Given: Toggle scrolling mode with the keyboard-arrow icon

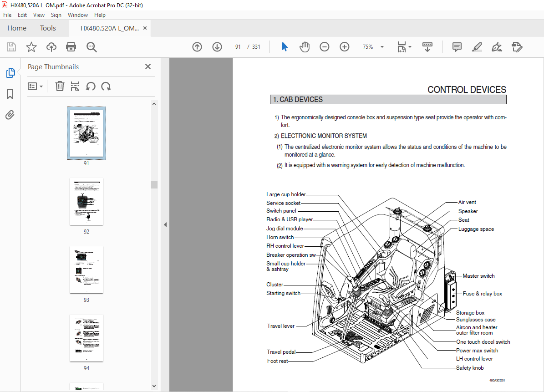Looking at the screenshot, I should [x=427, y=47].
